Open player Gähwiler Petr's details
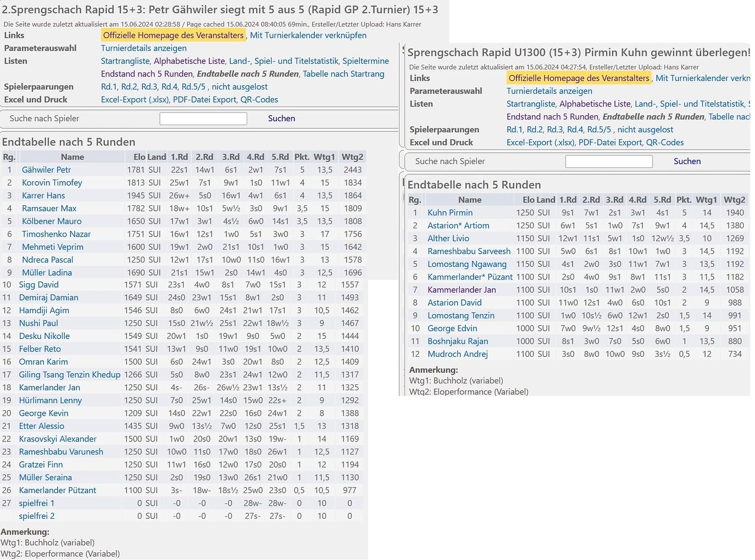This screenshot has height=560, width=755. (46, 170)
